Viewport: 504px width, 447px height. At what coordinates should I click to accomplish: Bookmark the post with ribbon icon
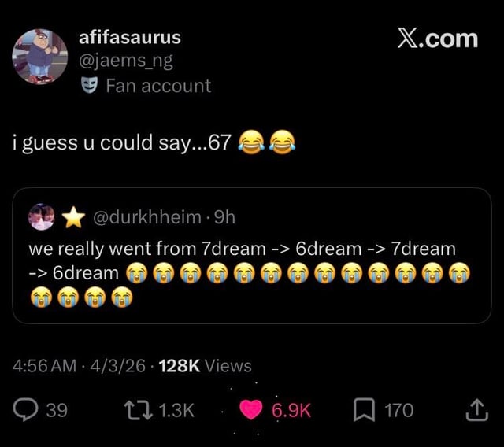(x=364, y=409)
